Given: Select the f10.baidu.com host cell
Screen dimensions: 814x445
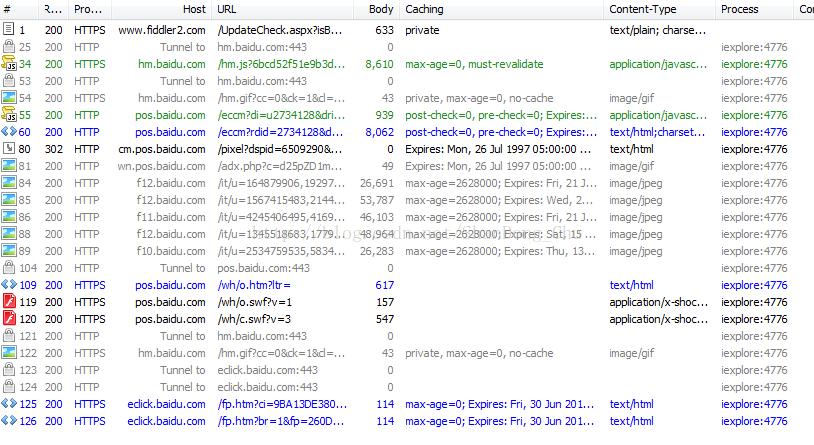Looking at the screenshot, I should (171, 251).
